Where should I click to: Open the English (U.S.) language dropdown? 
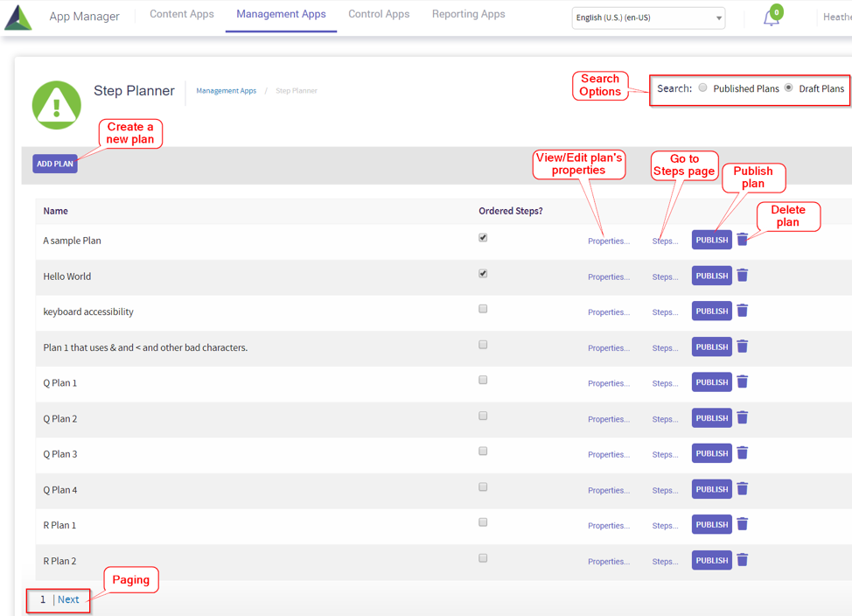pos(648,17)
